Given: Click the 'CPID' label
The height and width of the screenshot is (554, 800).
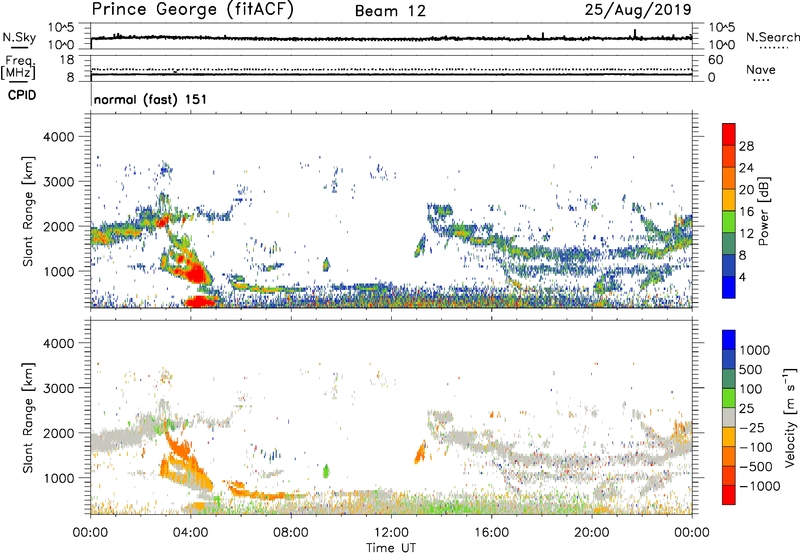Looking at the screenshot, I should click(x=22, y=95).
